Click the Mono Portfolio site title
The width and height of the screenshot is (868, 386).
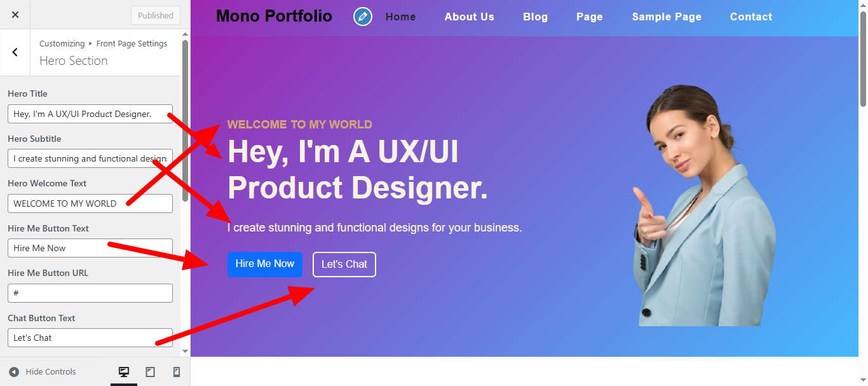(274, 16)
